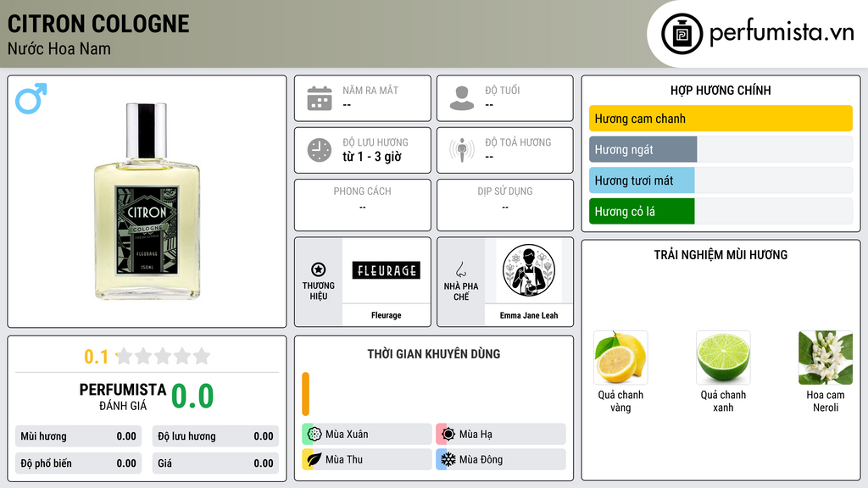Click the HỢP HƯƠNG CHÍNH heading
The image size is (868, 488).
point(721,90)
